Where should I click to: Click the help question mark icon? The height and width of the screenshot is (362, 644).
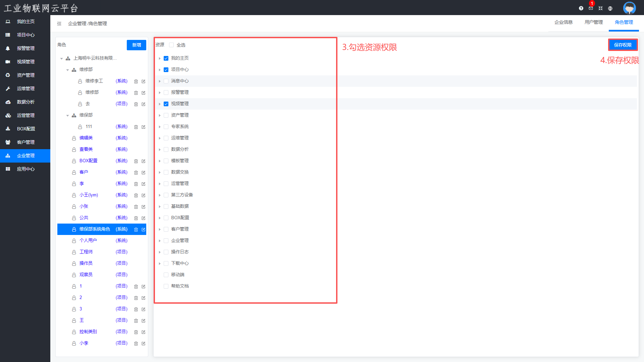point(581,8)
